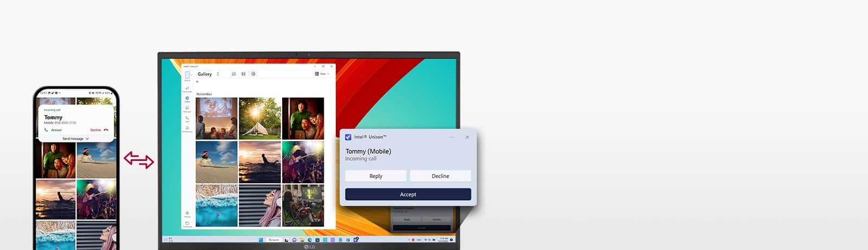868x250 pixels.
Task: Click the phone device icon in sidebar
Action: pos(187,75)
